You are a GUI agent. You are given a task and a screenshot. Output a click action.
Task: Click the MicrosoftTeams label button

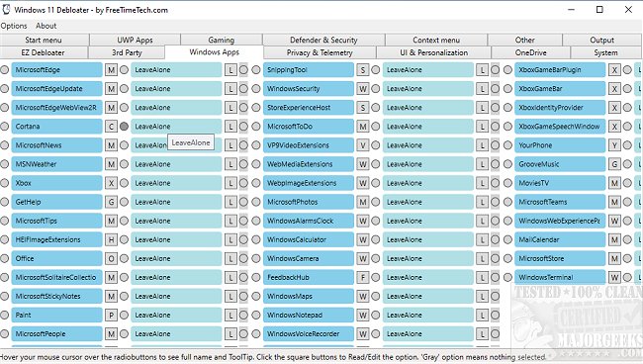tap(560, 202)
